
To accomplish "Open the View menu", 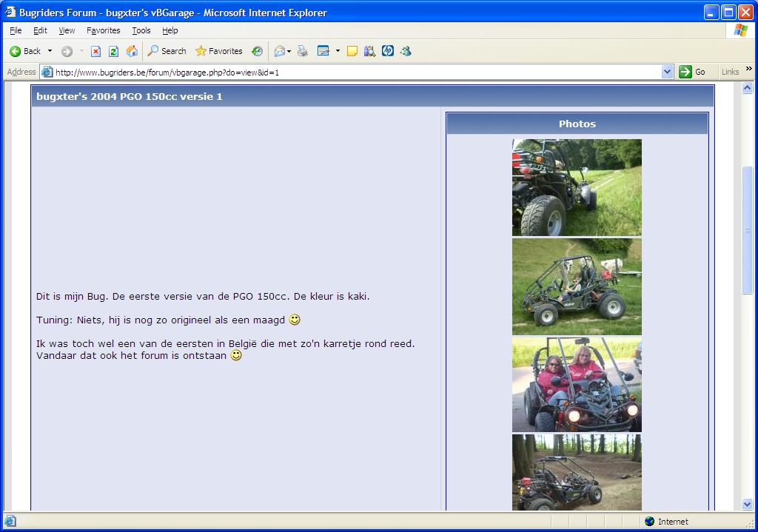I will pos(67,30).
